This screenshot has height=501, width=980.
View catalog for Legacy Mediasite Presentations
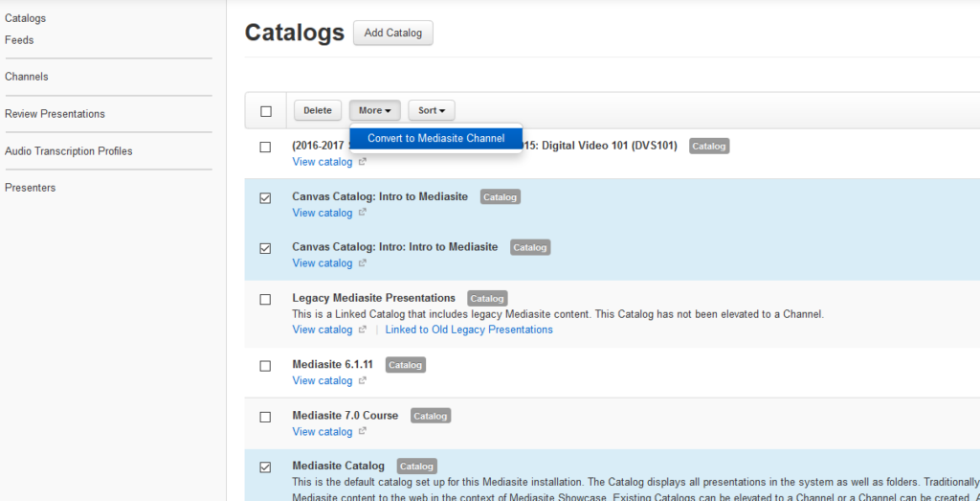pyautogui.click(x=323, y=330)
